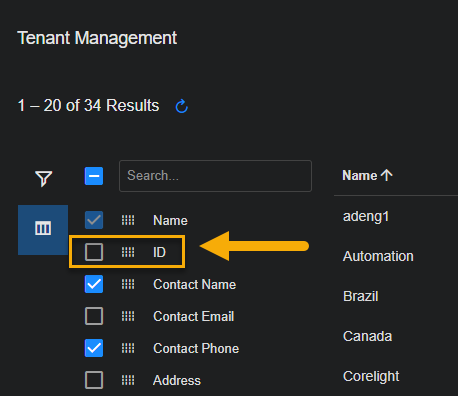Click the drag handle next to Address
The image size is (458, 396).
coord(128,380)
